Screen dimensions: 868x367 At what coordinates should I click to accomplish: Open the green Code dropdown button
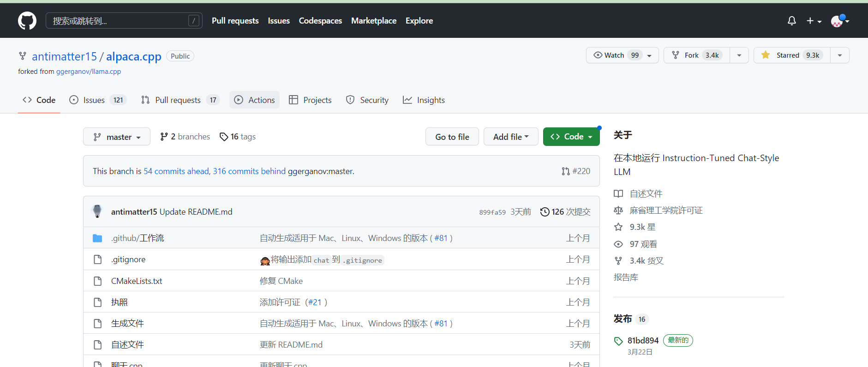pos(571,137)
